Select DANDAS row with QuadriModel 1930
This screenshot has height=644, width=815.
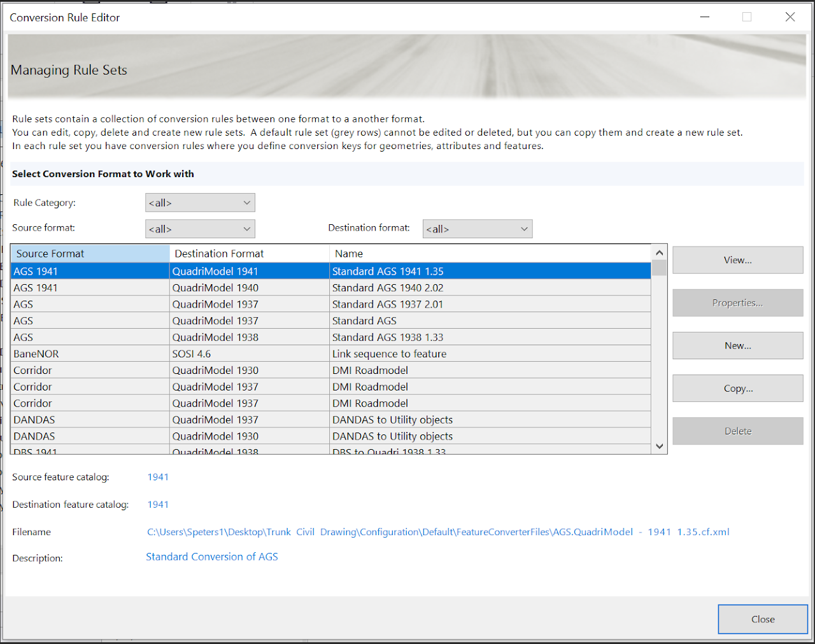pyautogui.click(x=331, y=437)
